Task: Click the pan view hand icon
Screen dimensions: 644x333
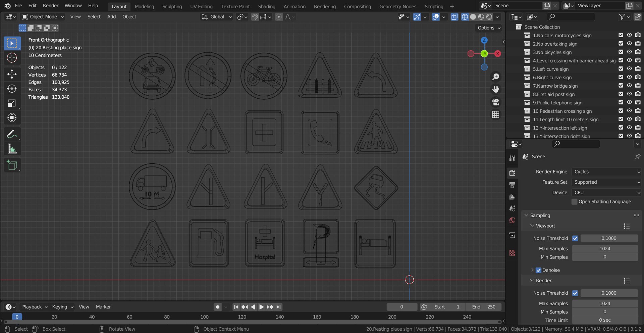Action: [495, 89]
